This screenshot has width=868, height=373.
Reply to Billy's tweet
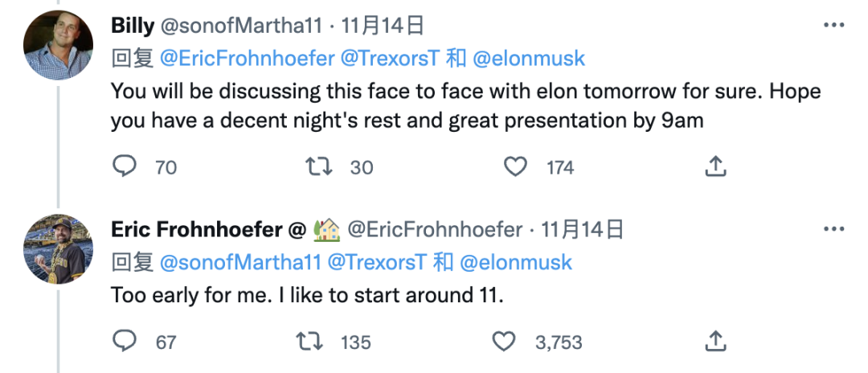click(124, 166)
